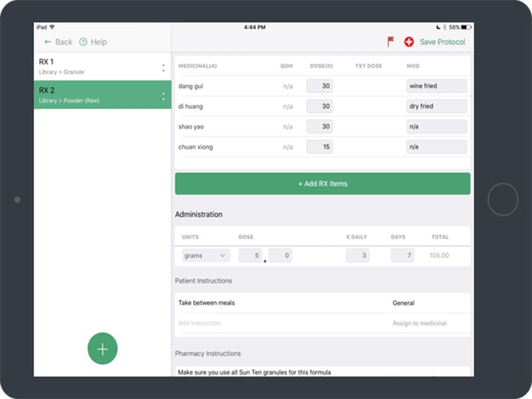Tap the iPad home button

[503, 199]
